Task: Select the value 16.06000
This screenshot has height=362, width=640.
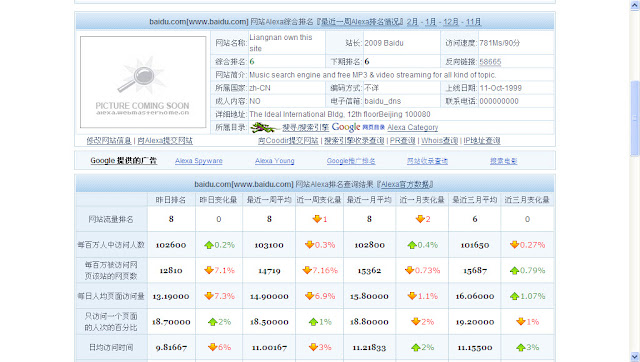Action: (475, 296)
